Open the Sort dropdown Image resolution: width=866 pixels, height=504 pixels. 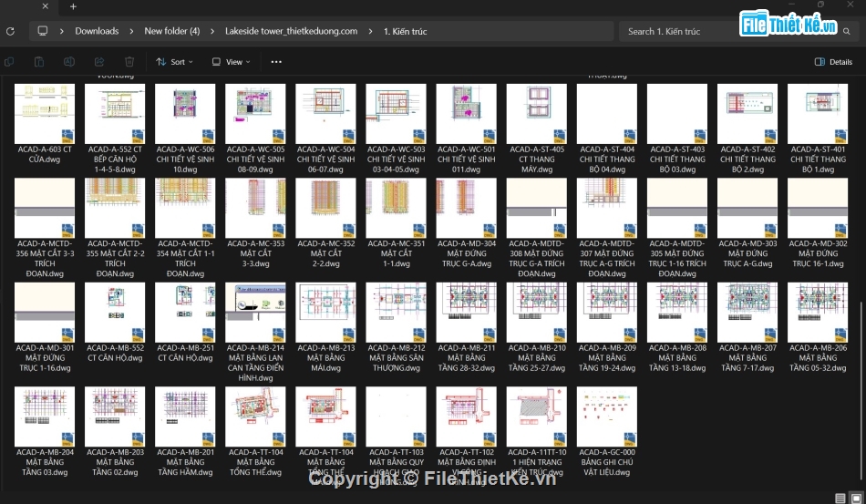(x=174, y=62)
